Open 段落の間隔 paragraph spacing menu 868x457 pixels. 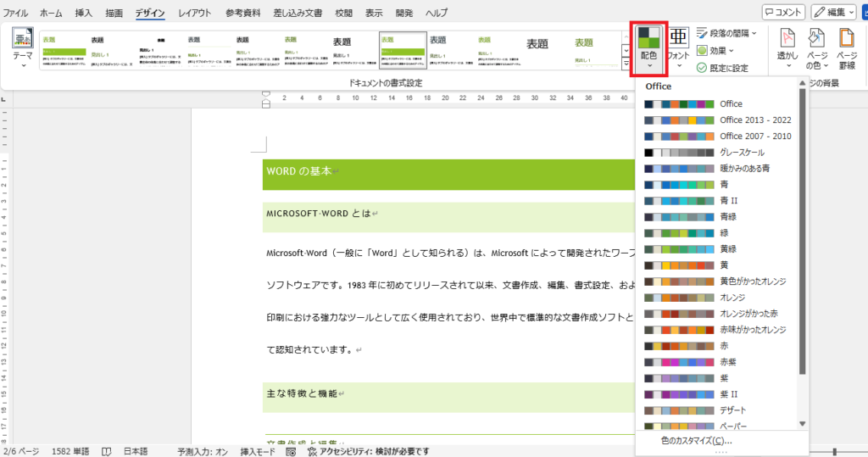tap(726, 33)
